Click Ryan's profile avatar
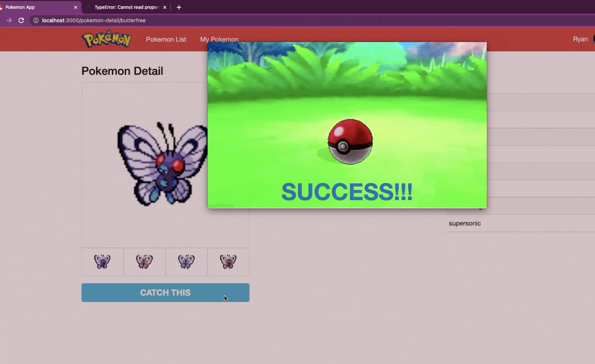595x364 pixels. tap(594, 39)
